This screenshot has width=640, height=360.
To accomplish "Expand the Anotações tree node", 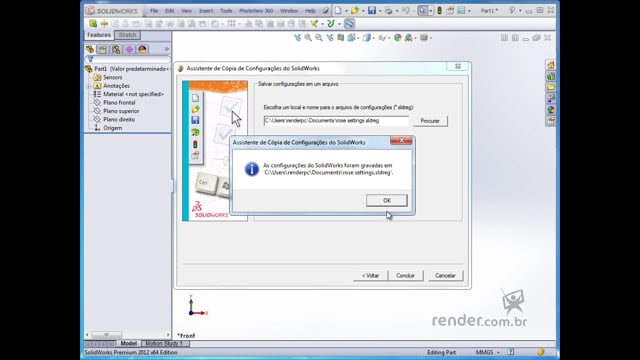I will 89,86.
